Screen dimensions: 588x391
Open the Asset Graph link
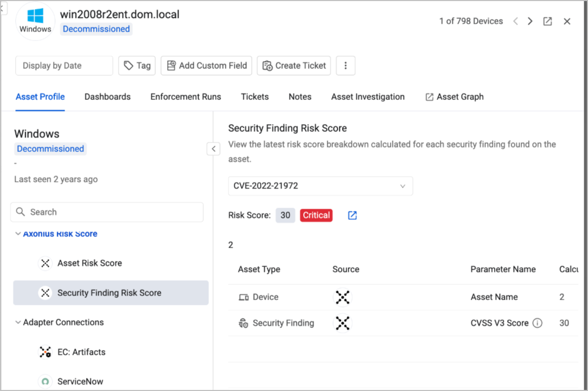coord(455,97)
